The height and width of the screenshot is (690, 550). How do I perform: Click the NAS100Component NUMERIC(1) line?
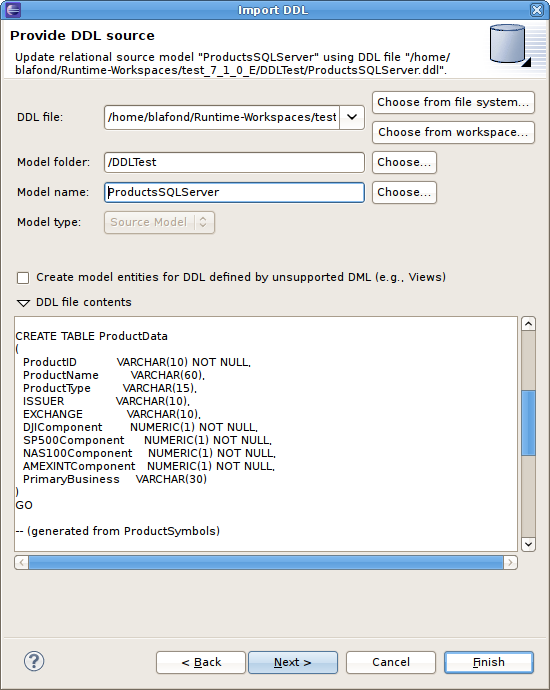coord(149,453)
